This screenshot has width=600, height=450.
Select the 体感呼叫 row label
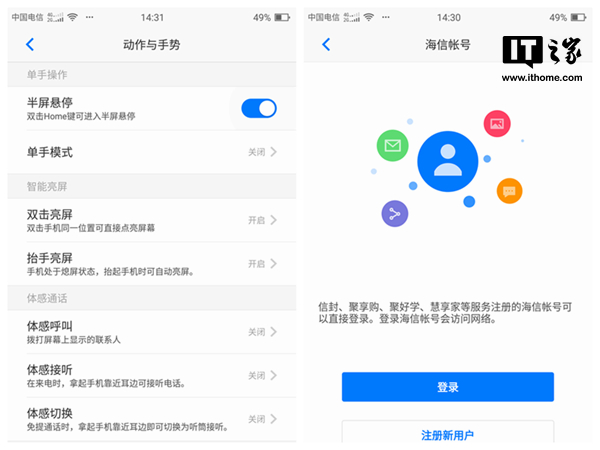tap(50, 326)
